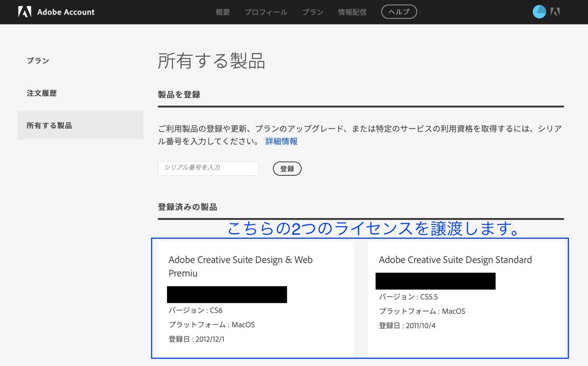Click 登録日 : 2012/12/1 text
This screenshot has height=366, width=588.
click(x=196, y=339)
